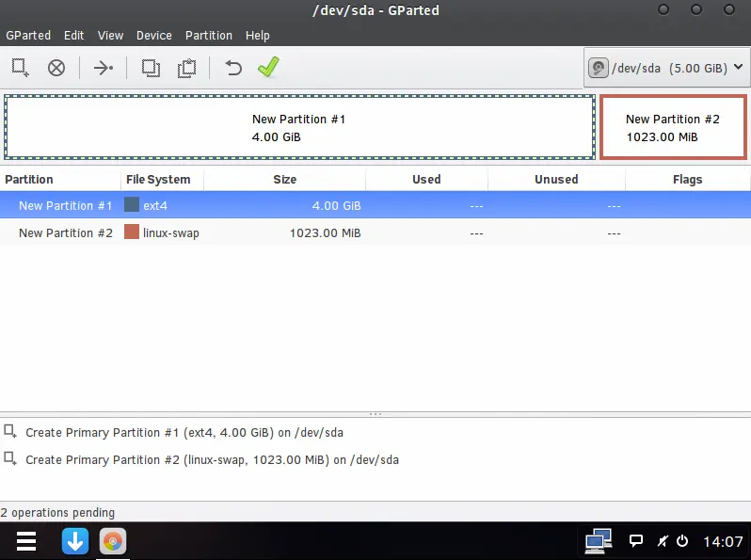The width and height of the screenshot is (751, 560).
Task: Open the Help menu
Action: point(257,36)
